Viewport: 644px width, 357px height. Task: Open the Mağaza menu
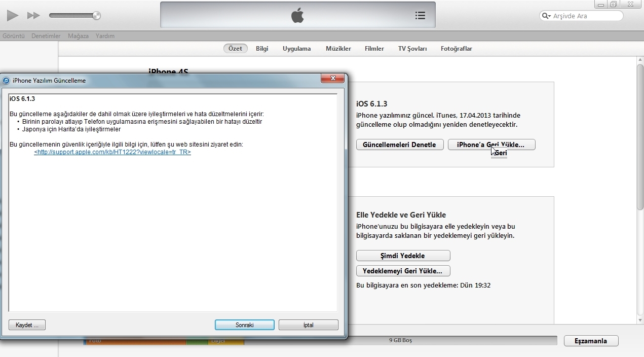[x=78, y=36]
